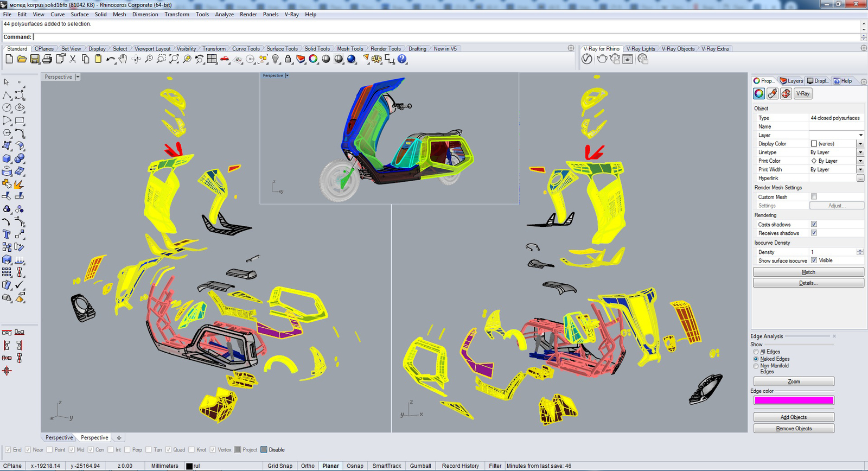Select the Non-Manifold Edges radio button
Image resolution: width=868 pixels, height=471 pixels.
point(756,366)
